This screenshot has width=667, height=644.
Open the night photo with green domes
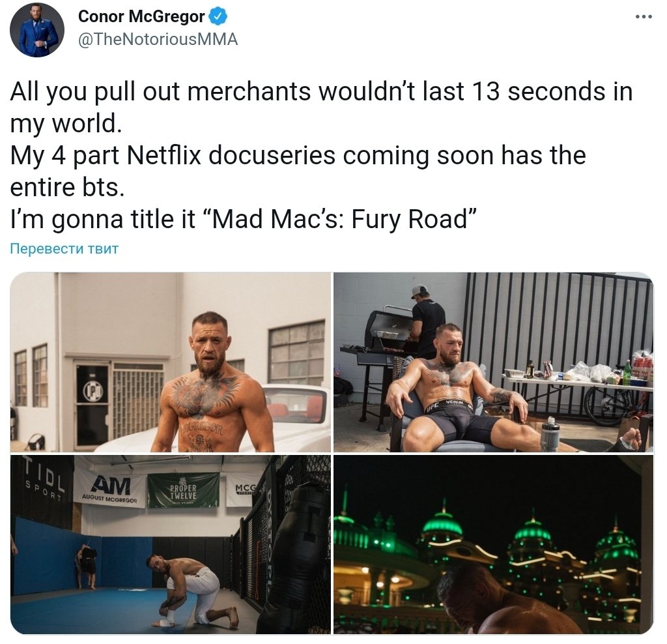click(x=494, y=544)
